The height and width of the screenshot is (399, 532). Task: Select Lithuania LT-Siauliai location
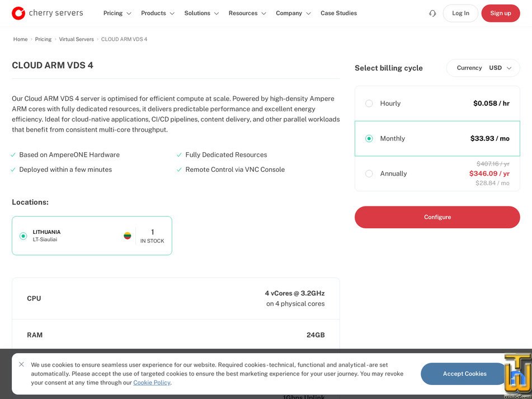pos(92,236)
